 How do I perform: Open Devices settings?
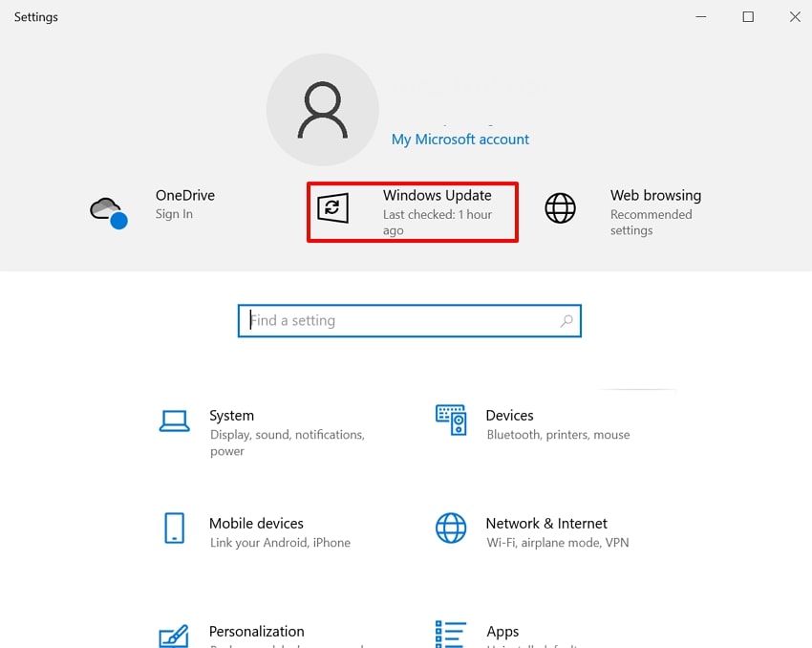point(509,415)
